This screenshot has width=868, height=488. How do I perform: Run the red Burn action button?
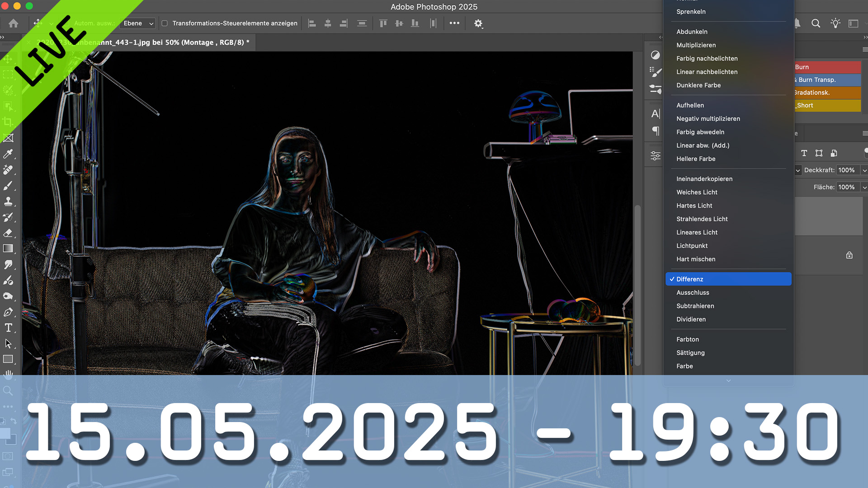(827, 67)
